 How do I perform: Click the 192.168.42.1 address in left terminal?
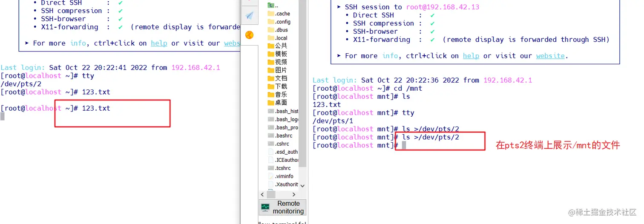click(195, 67)
